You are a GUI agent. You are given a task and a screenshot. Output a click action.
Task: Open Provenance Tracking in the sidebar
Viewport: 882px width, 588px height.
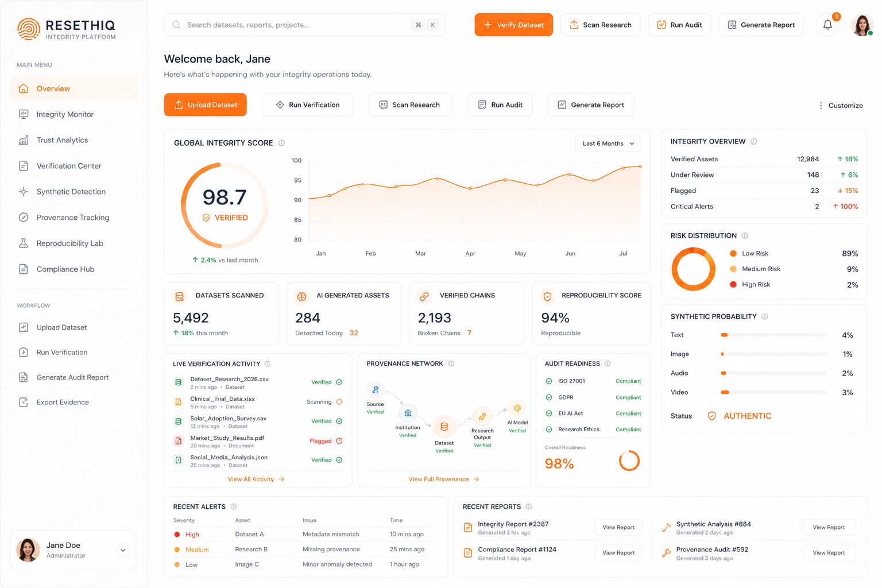[x=73, y=218]
